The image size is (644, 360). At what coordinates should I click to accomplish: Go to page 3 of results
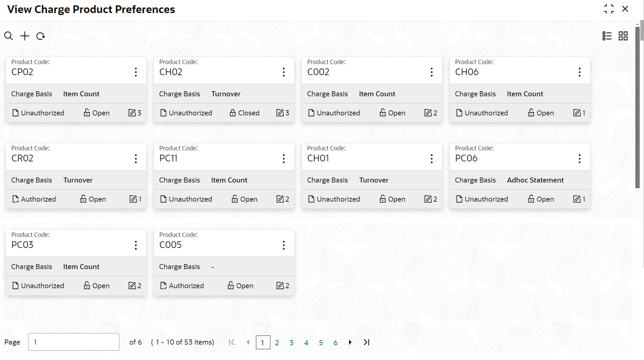291,343
